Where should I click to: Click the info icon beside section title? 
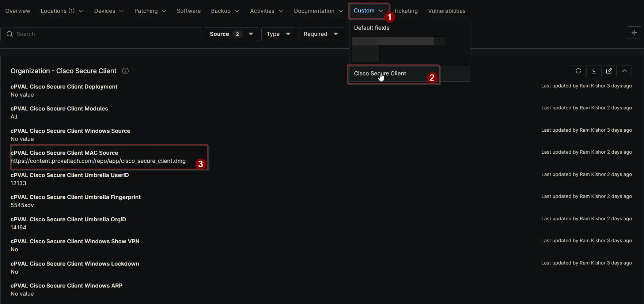click(125, 71)
